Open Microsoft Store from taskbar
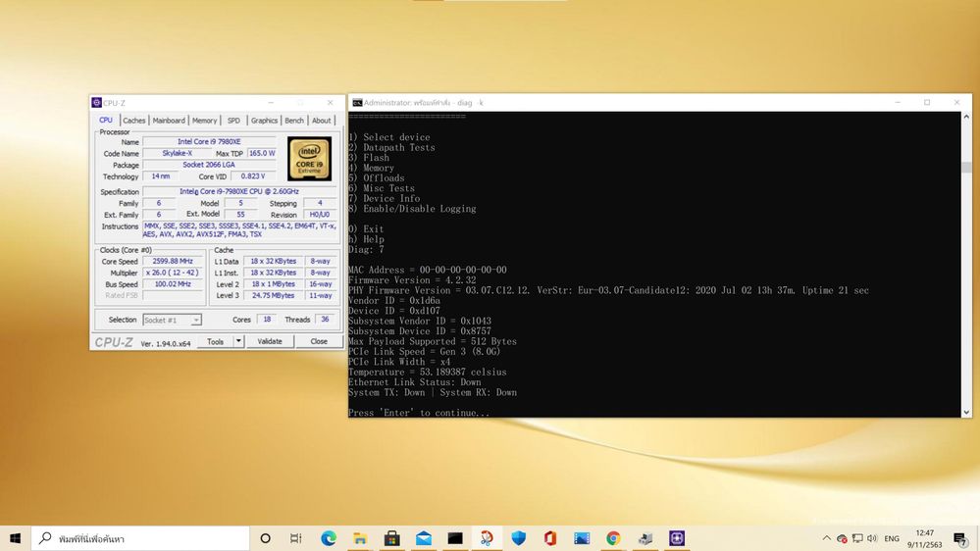The width and height of the screenshot is (980, 551). (x=391, y=538)
